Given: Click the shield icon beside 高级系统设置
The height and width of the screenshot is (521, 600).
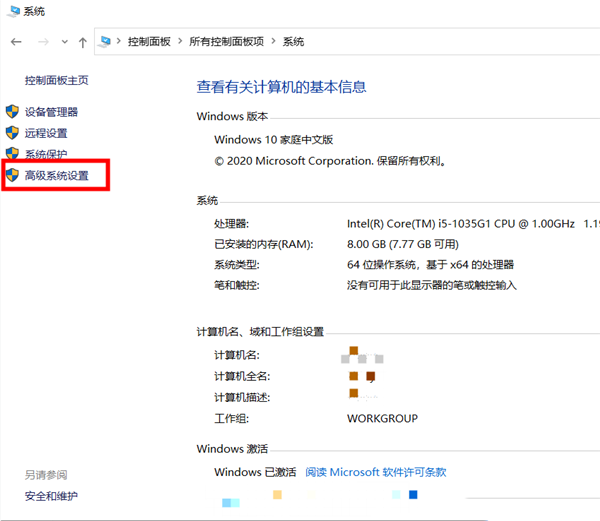Looking at the screenshot, I should coord(12,175).
